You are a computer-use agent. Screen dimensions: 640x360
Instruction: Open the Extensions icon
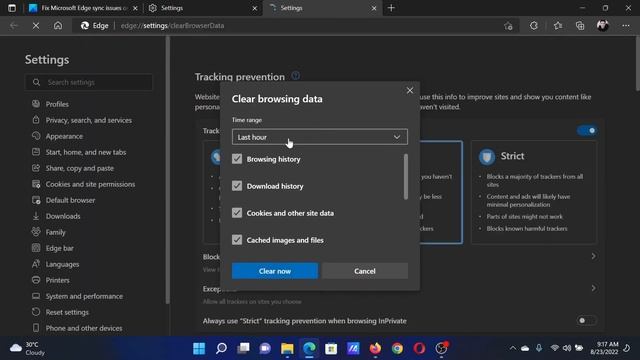pos(534,26)
